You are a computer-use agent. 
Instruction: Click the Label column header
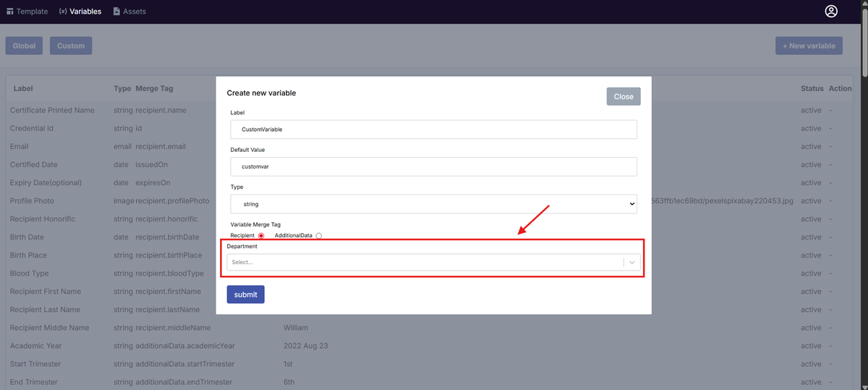[x=23, y=88]
